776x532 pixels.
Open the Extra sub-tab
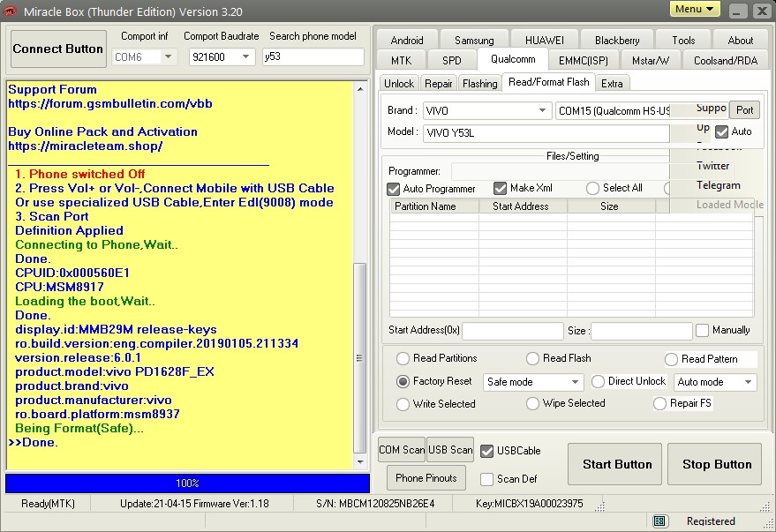[612, 83]
